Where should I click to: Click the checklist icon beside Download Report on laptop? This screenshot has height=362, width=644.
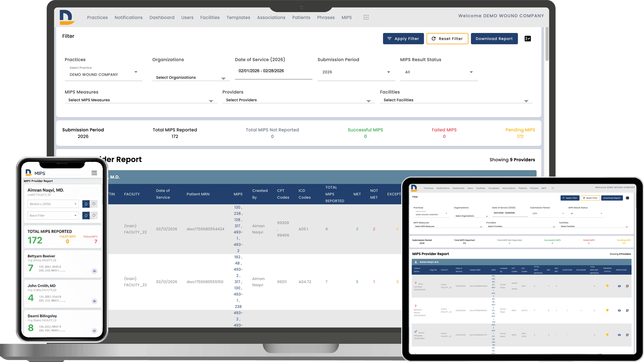tap(528, 39)
